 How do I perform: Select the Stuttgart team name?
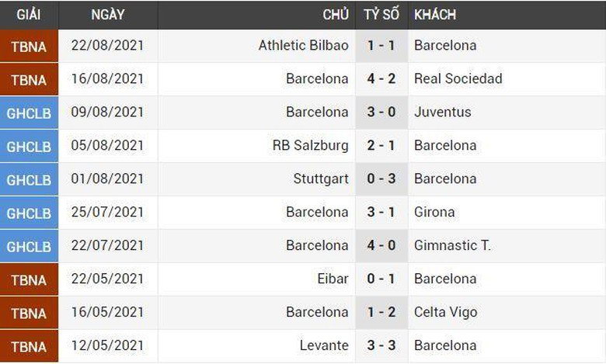pos(321,179)
